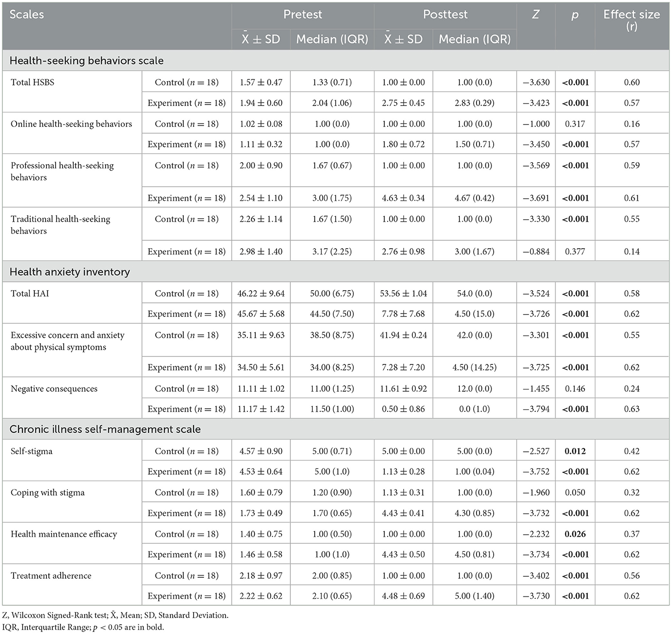672x634 pixels.
Task: Select the p value 0.050
Action: 575,493
